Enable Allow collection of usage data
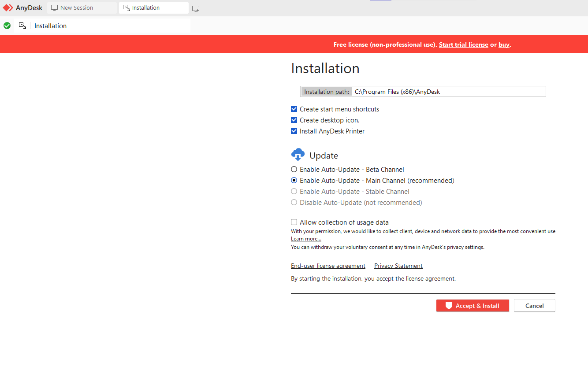588x374 pixels. pyautogui.click(x=294, y=222)
